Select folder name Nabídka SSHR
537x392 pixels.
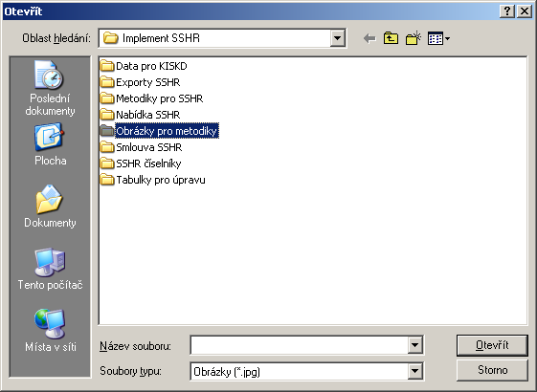148,115
